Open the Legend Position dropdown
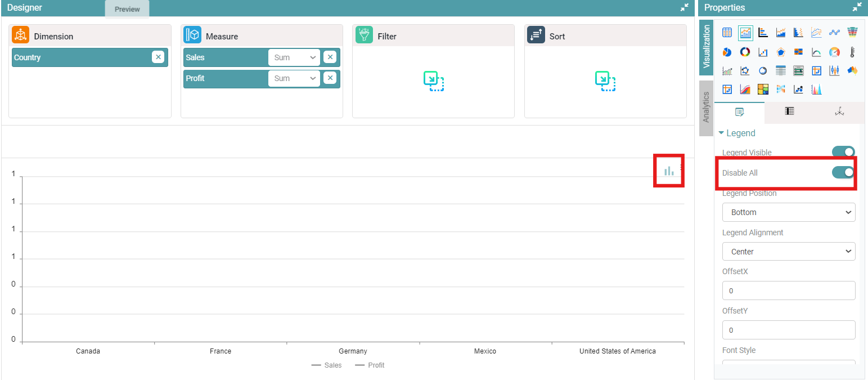 (x=788, y=212)
